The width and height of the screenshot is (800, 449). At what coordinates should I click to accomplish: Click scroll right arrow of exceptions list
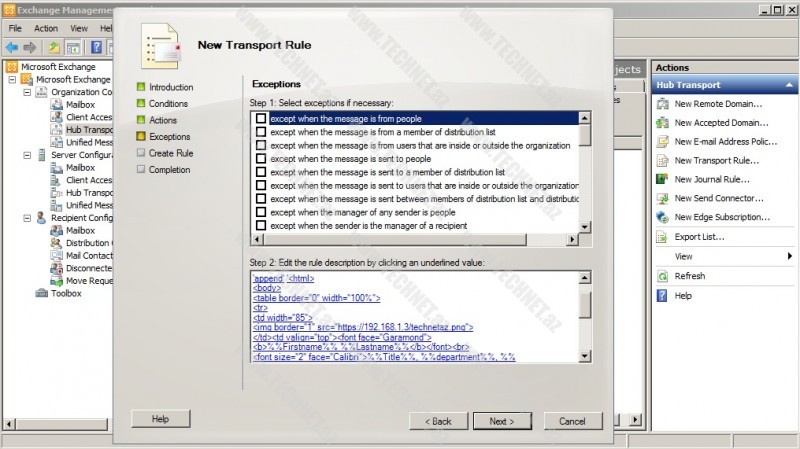pos(572,239)
